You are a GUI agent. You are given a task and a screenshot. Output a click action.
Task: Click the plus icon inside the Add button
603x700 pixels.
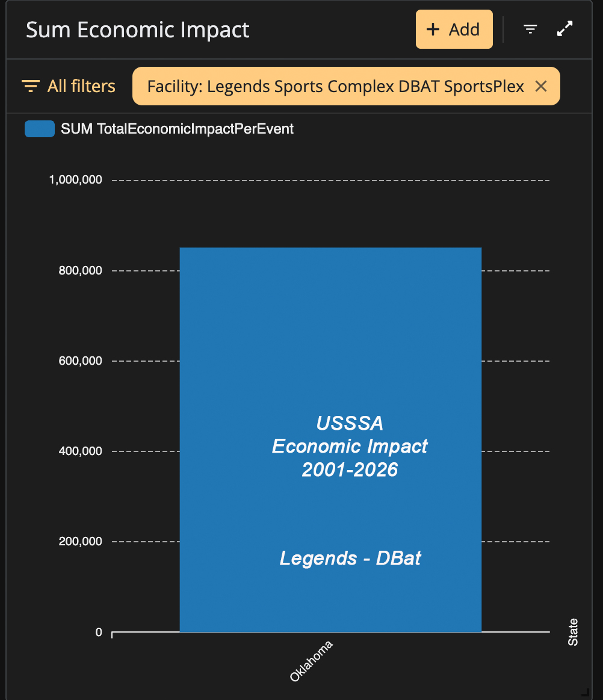[433, 29]
